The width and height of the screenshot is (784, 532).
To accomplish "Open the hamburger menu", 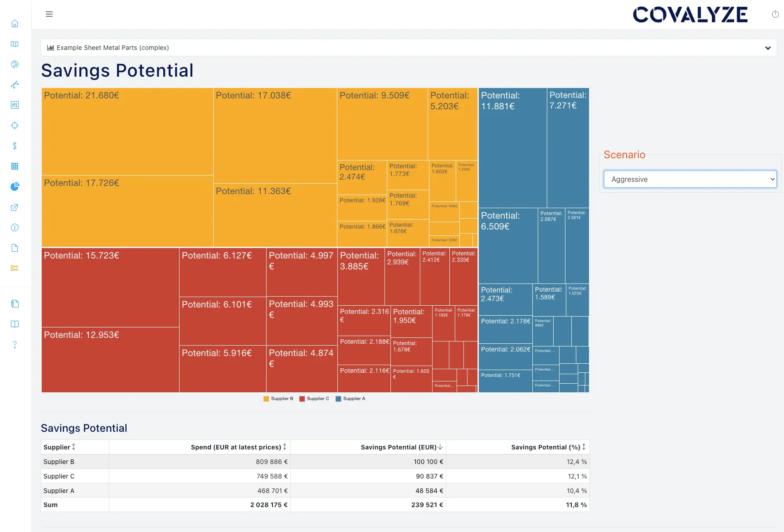I will (x=49, y=14).
